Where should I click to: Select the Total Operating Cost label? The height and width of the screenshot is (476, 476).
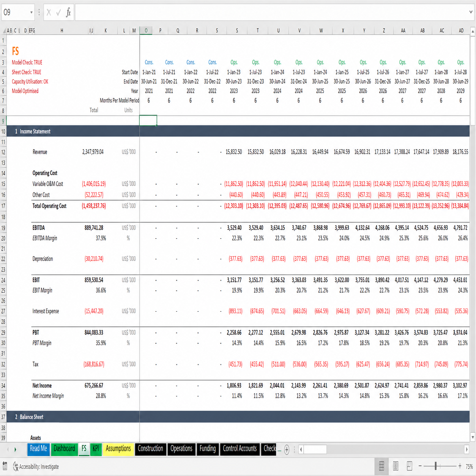coord(49,206)
